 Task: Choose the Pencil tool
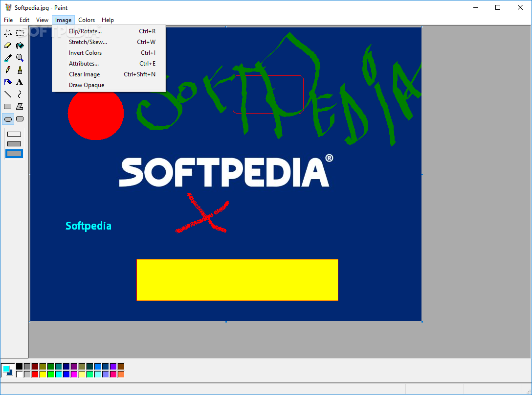coord(8,70)
